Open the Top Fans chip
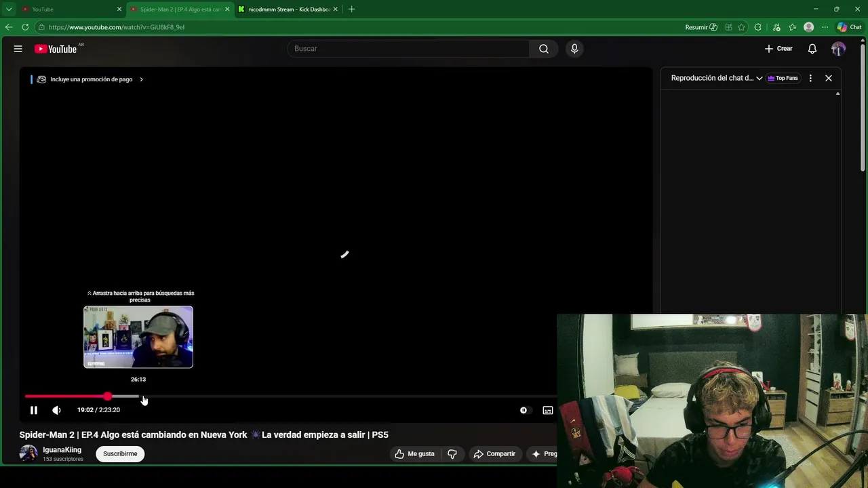 pyautogui.click(x=783, y=78)
